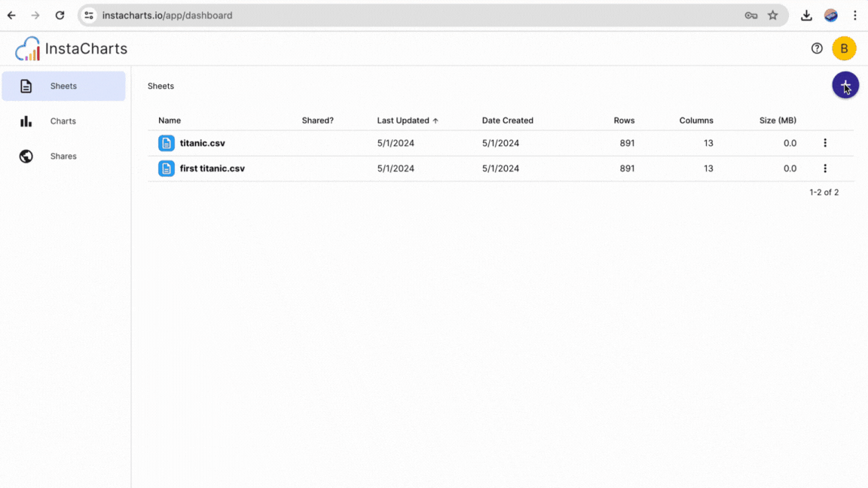The height and width of the screenshot is (488, 868).
Task: Click the Columns value 13 for first titanic.csv
Action: coord(708,168)
